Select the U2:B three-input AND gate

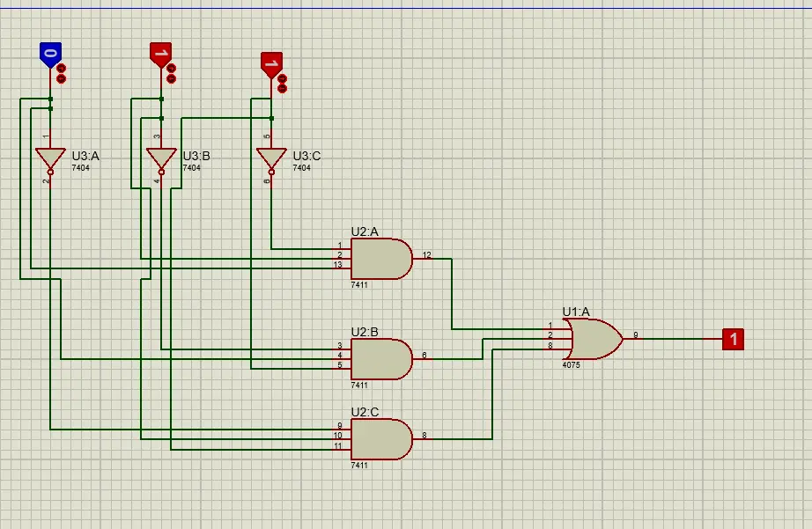tap(382, 358)
